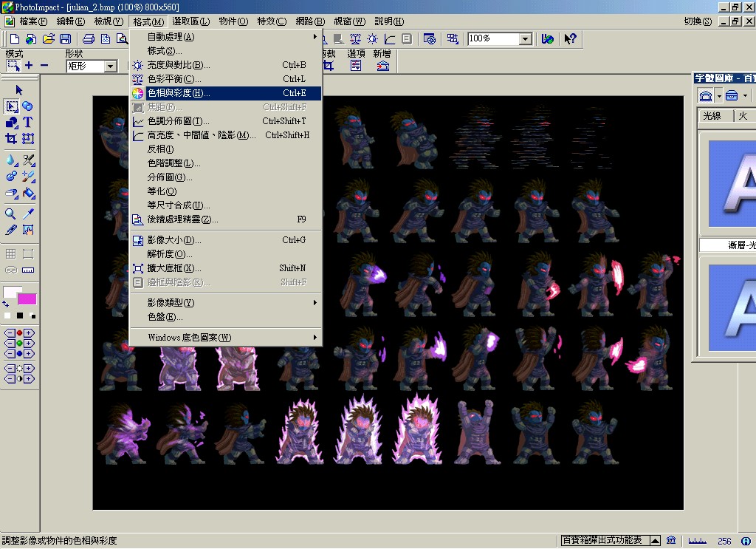The width and height of the screenshot is (756, 549).
Task: Select the Bucket Fill tool
Action: coord(29,194)
